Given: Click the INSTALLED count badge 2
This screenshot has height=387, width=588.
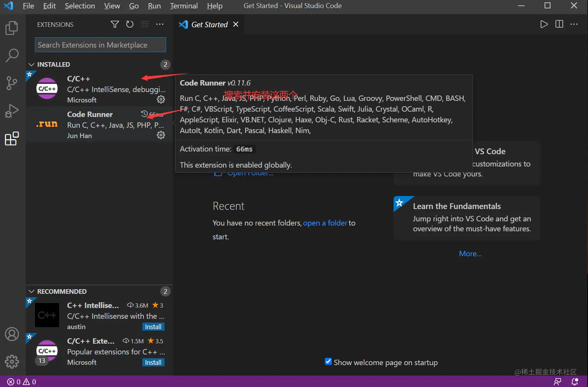Looking at the screenshot, I should click(x=165, y=64).
